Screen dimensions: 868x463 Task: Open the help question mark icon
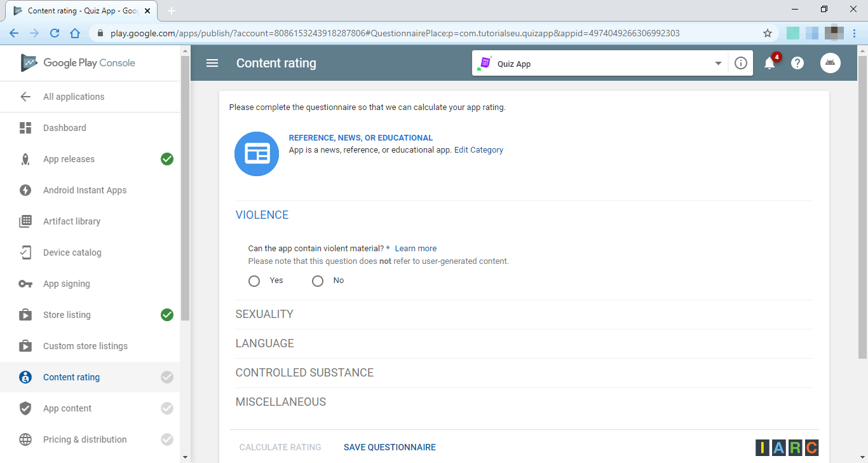797,63
